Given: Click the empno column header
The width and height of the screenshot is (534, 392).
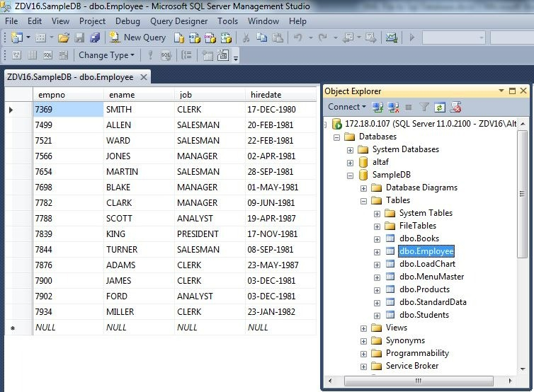Looking at the screenshot, I should point(68,95).
